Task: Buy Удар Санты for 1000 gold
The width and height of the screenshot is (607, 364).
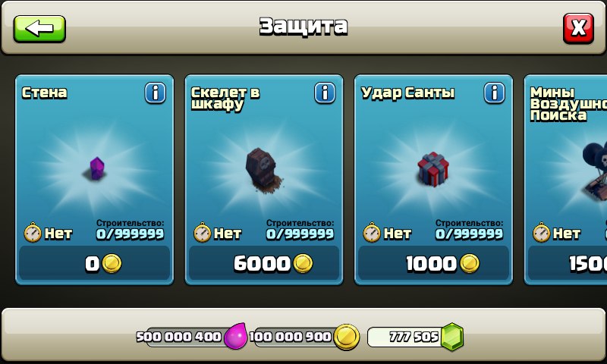Action: 433,264
